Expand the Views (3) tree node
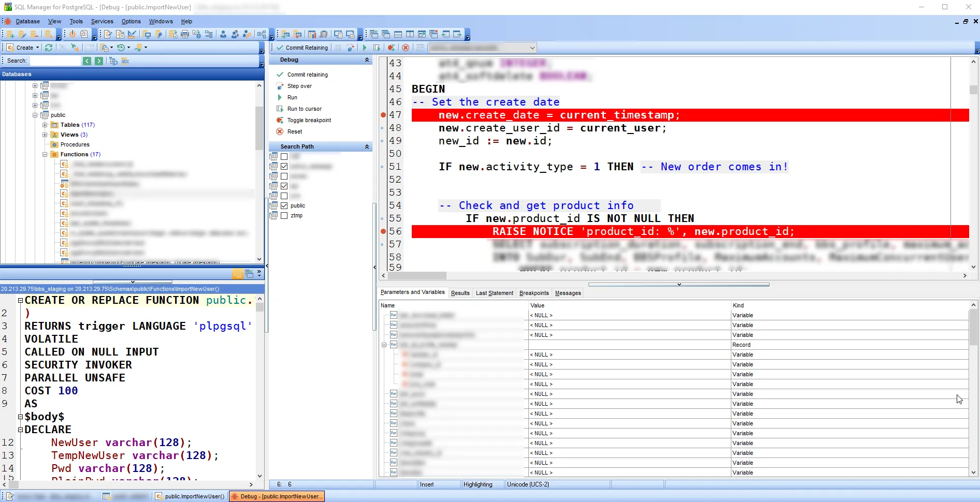Image resolution: width=980 pixels, height=502 pixels. pos(45,135)
